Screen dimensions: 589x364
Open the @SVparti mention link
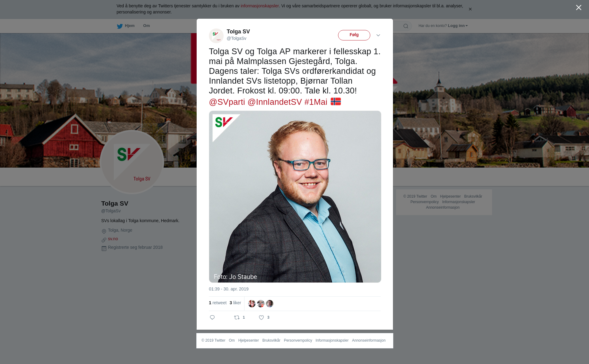(227, 102)
